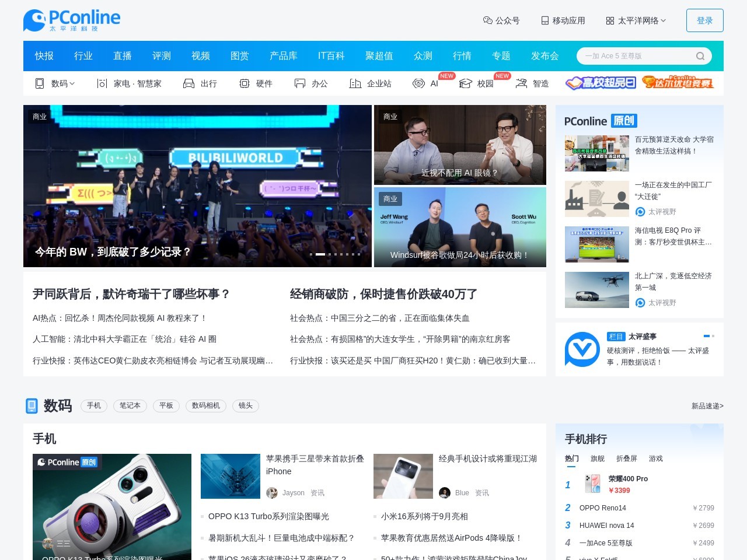Expand the 太平洋网络 dropdown

pyautogui.click(x=636, y=20)
